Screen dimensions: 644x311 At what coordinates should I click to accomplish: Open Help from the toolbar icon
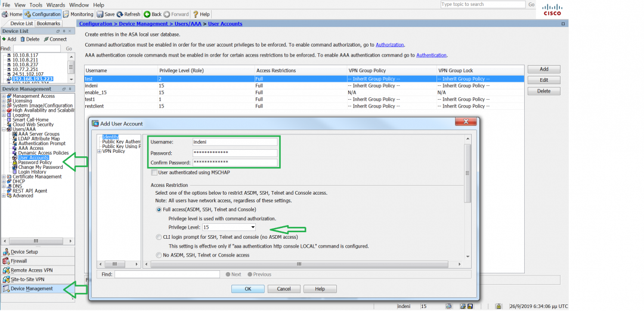(195, 14)
